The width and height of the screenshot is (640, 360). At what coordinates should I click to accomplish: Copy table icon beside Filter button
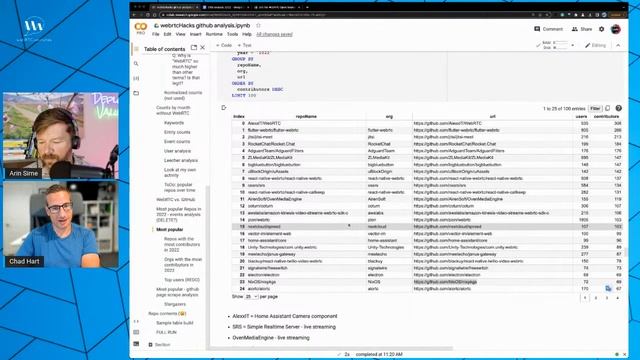(x=608, y=108)
